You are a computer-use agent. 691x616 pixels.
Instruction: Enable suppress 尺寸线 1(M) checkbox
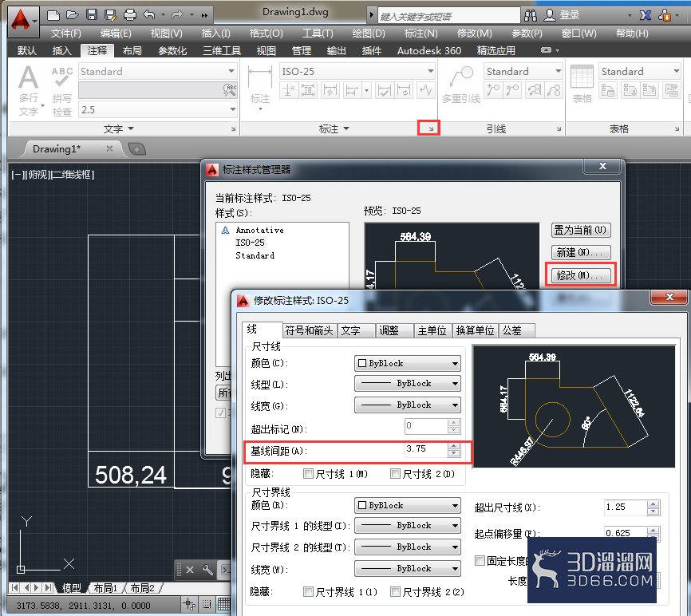pos(308,474)
